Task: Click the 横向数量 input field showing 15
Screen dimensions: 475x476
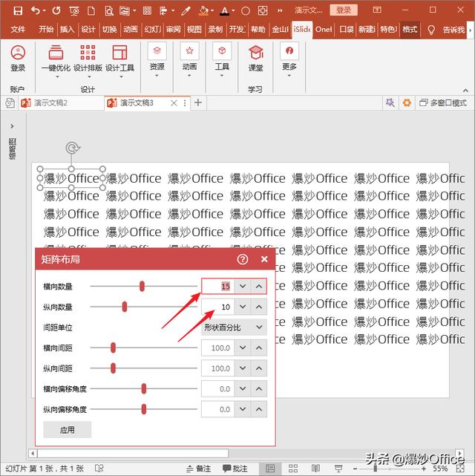Action: (218, 286)
